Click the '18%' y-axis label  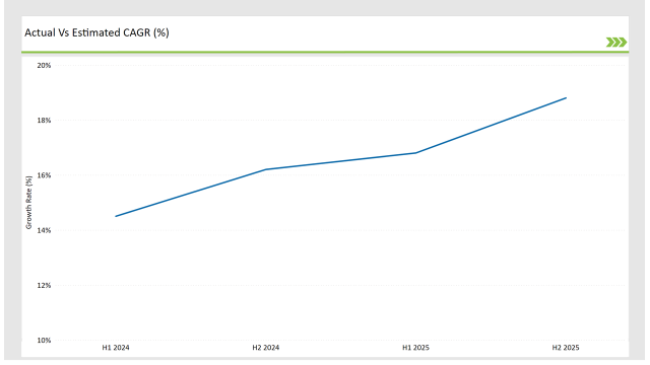pyautogui.click(x=44, y=121)
